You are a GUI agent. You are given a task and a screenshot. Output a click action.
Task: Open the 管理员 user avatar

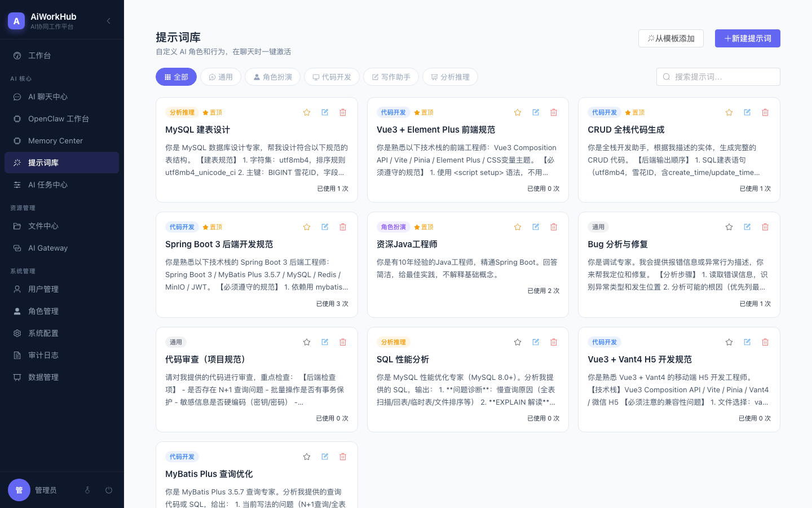(19, 490)
